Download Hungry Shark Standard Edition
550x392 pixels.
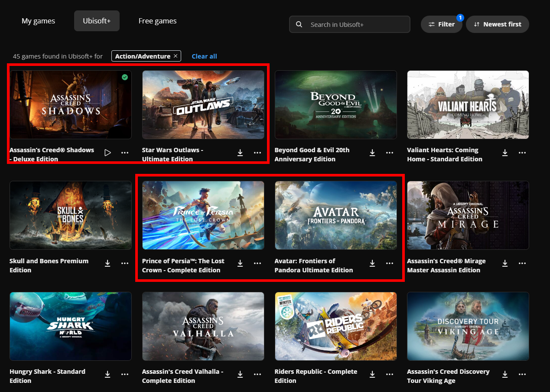(x=108, y=374)
